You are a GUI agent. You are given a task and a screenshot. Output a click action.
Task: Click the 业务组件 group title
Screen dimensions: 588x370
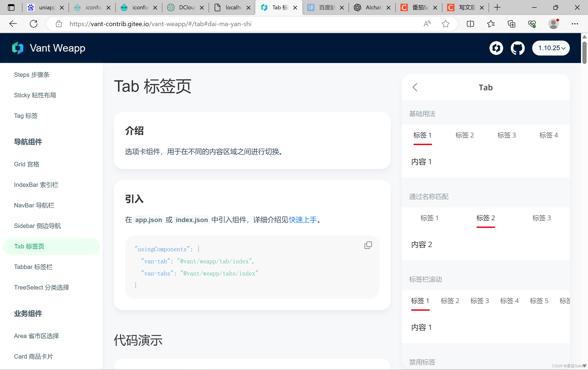click(28, 313)
